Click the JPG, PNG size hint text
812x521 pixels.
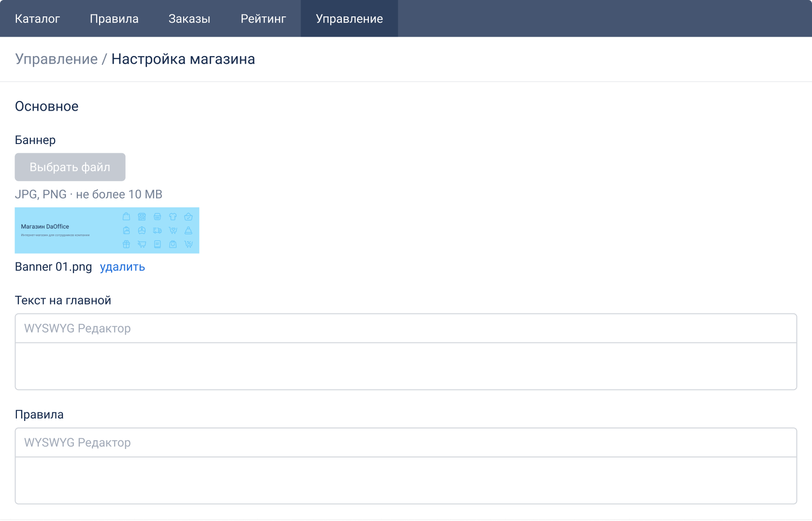pos(88,194)
